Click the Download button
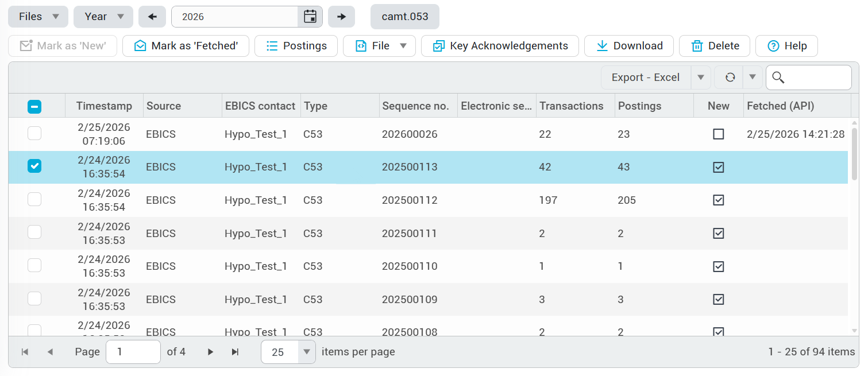This screenshot has width=868, height=376. 628,46
